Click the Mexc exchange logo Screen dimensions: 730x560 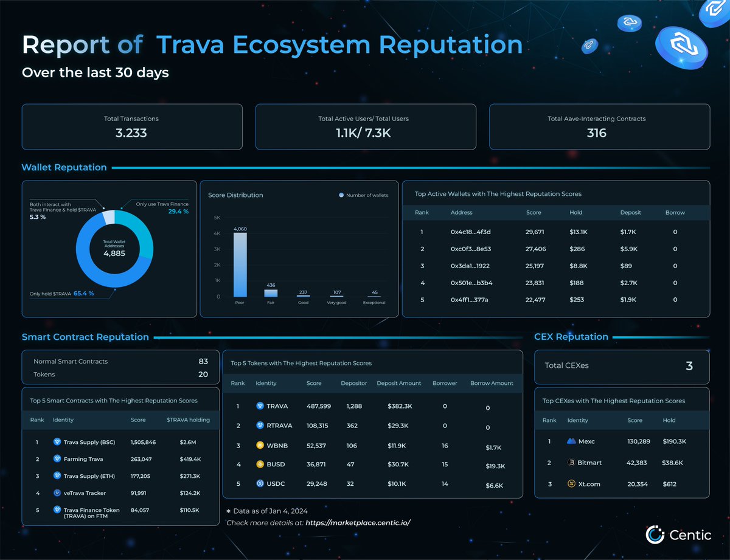(x=571, y=441)
